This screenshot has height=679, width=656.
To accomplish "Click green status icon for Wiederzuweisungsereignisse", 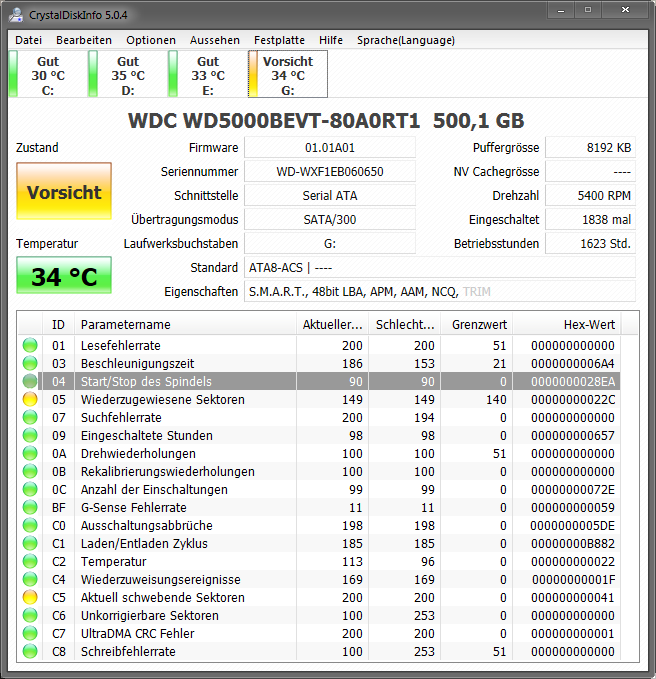I will tap(30, 579).
